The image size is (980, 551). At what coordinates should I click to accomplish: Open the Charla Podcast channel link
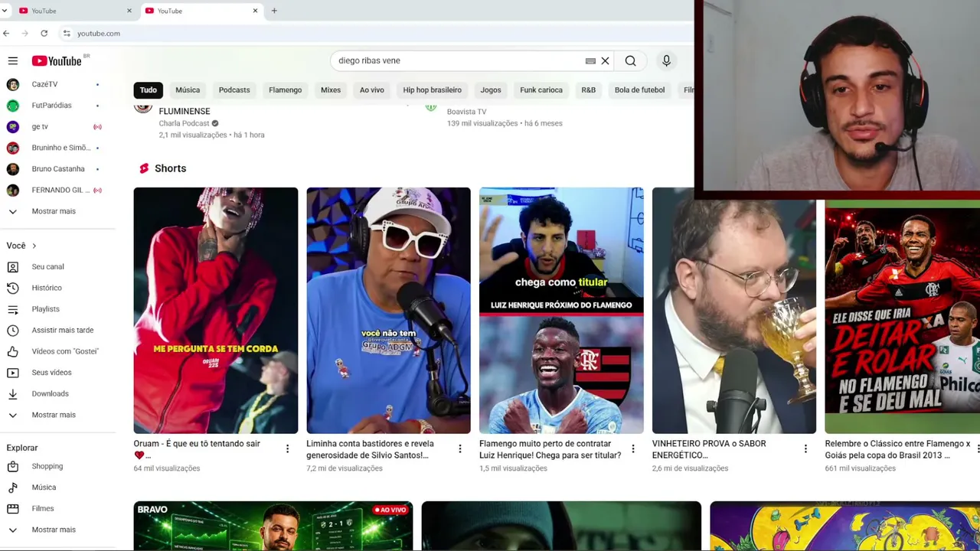click(184, 123)
